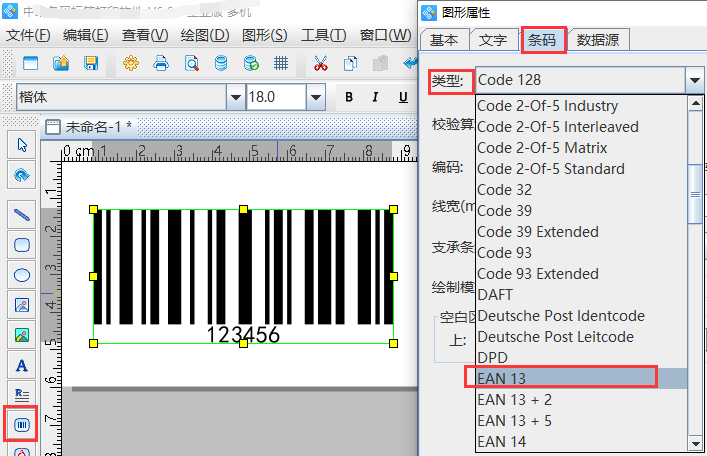Click the printer icon

161,63
